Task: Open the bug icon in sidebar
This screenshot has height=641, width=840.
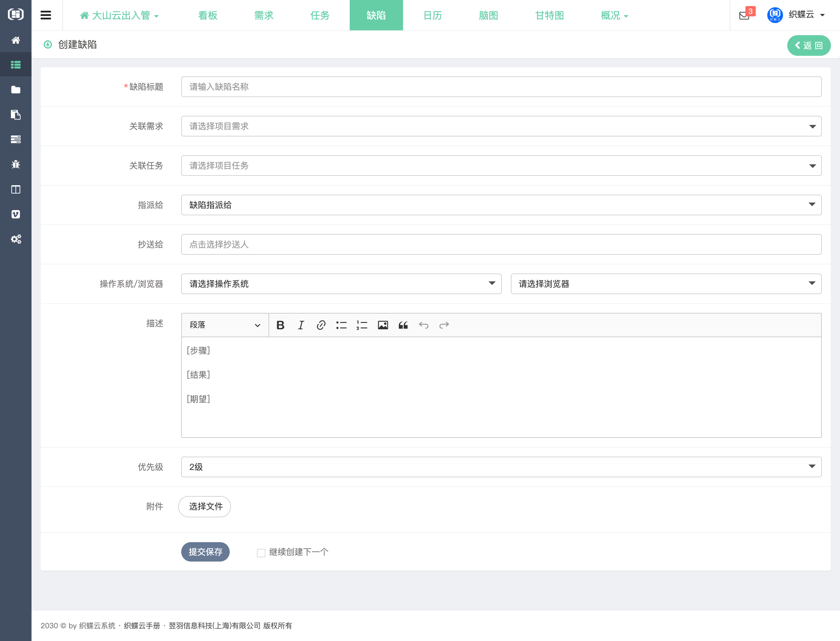Action: (16, 164)
